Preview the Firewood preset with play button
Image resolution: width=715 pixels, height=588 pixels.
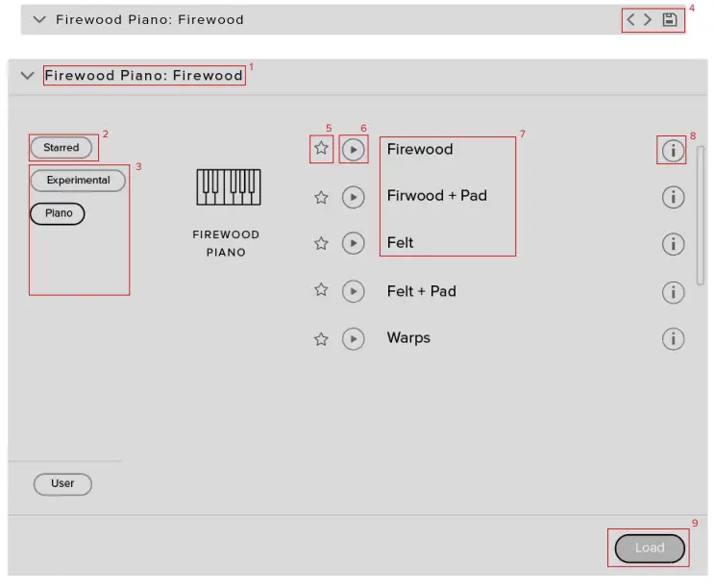354,150
